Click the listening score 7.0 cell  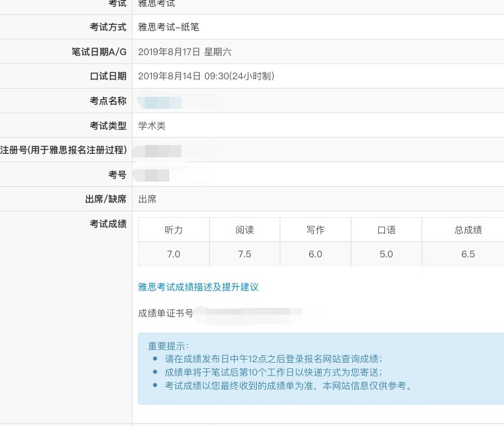pyautogui.click(x=173, y=254)
